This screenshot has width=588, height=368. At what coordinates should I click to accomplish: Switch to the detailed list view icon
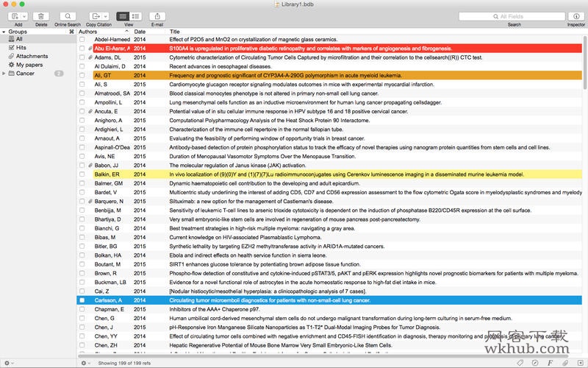(135, 16)
